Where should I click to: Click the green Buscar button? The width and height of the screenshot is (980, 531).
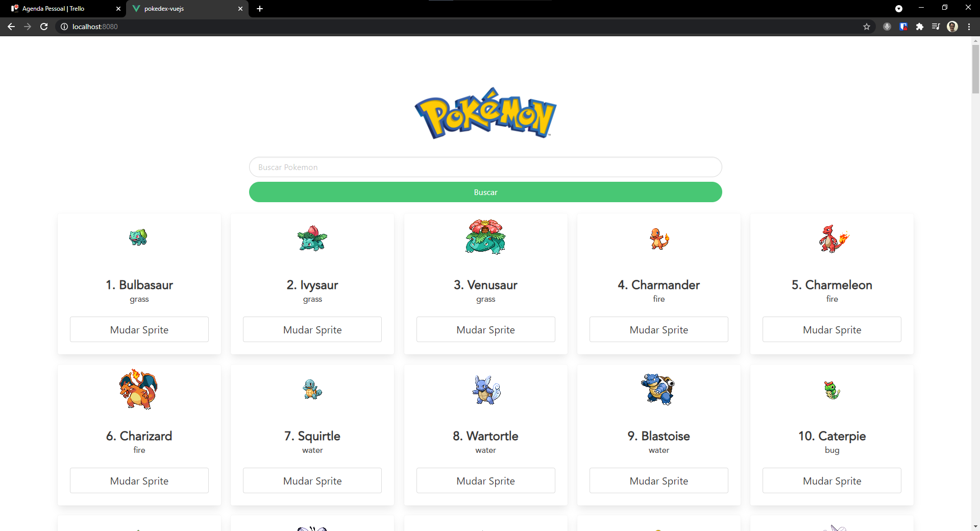(485, 192)
